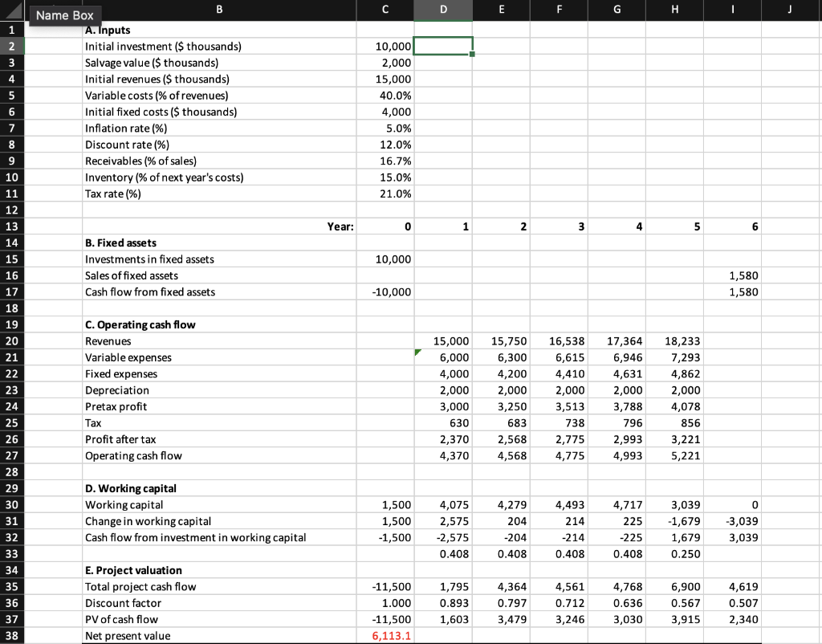822x644 pixels.
Task: Click the Name Box input field
Action: tap(64, 14)
